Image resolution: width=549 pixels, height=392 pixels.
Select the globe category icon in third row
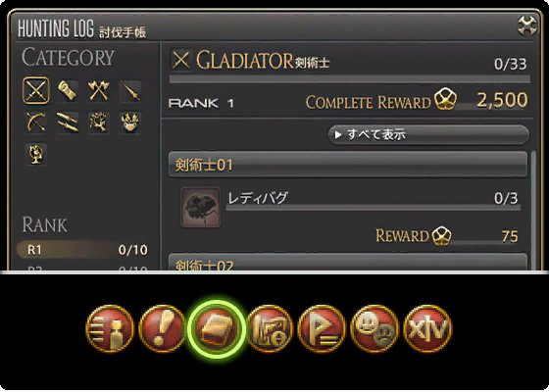point(36,154)
